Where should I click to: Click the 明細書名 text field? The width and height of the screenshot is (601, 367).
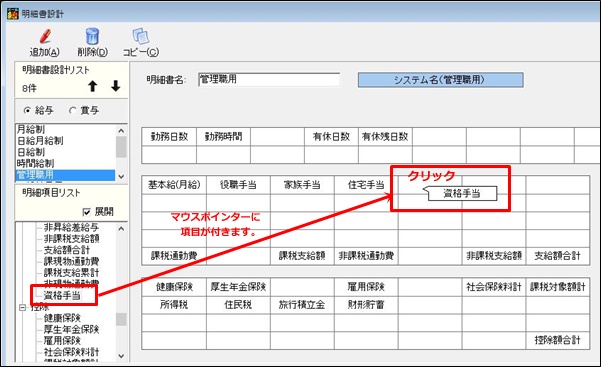[x=269, y=79]
